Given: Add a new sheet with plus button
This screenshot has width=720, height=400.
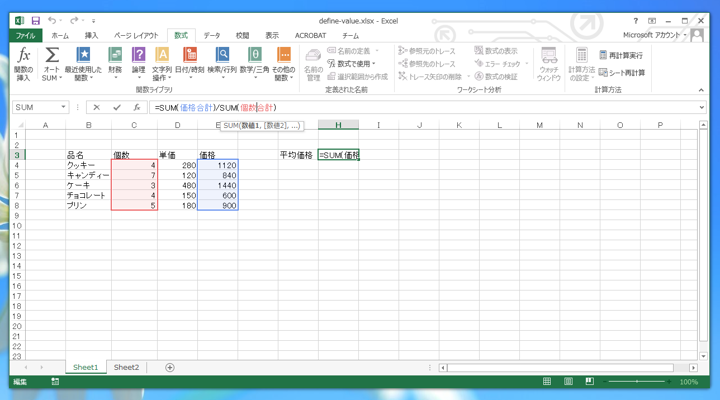Looking at the screenshot, I should [x=169, y=367].
